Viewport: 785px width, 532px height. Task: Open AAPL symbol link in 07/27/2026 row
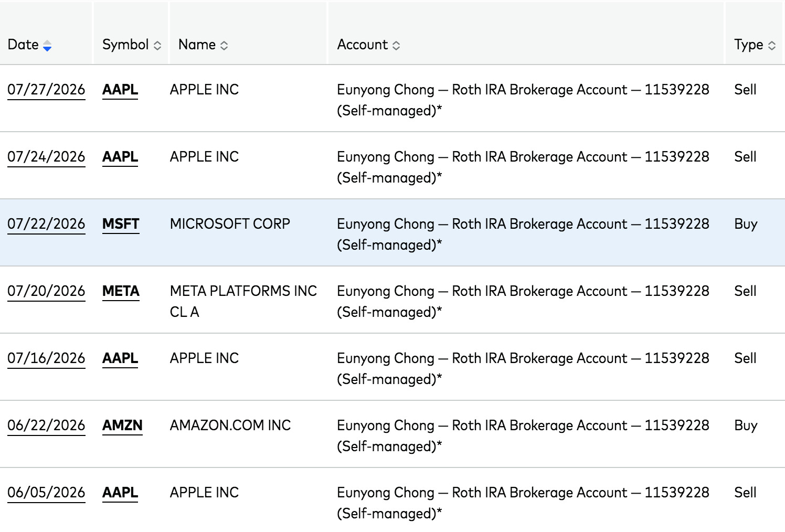point(120,90)
